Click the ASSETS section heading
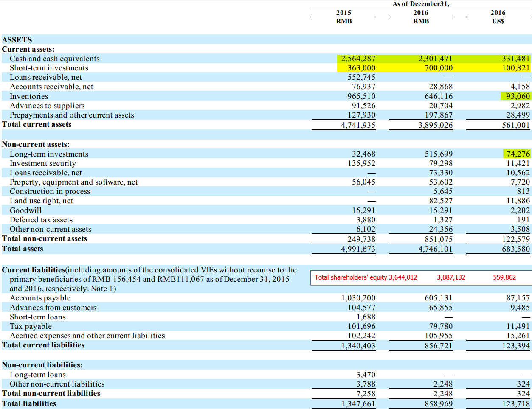 (x=17, y=40)
